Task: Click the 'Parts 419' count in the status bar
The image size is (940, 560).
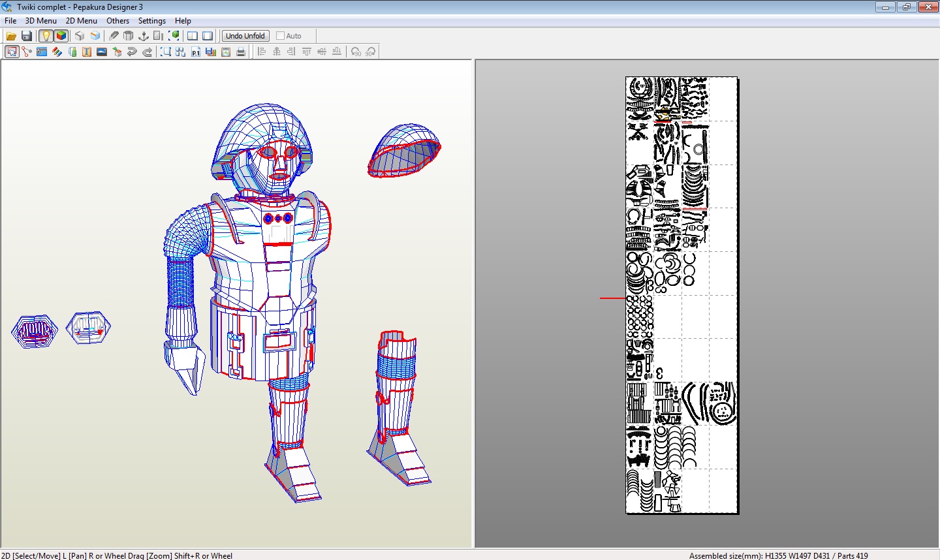Action: pyautogui.click(x=853, y=555)
